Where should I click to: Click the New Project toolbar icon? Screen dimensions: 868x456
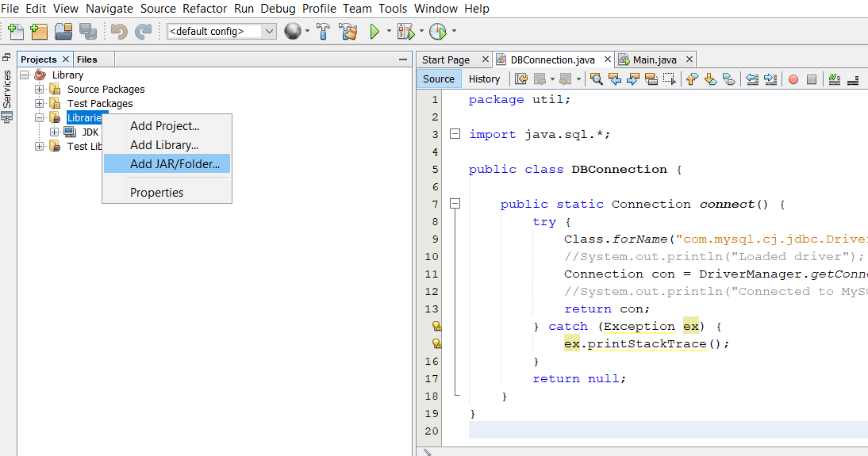39,32
